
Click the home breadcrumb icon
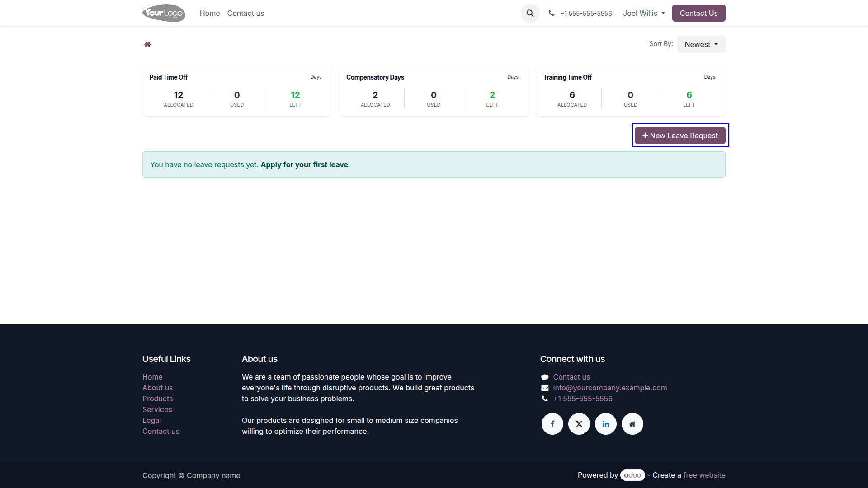147,44
